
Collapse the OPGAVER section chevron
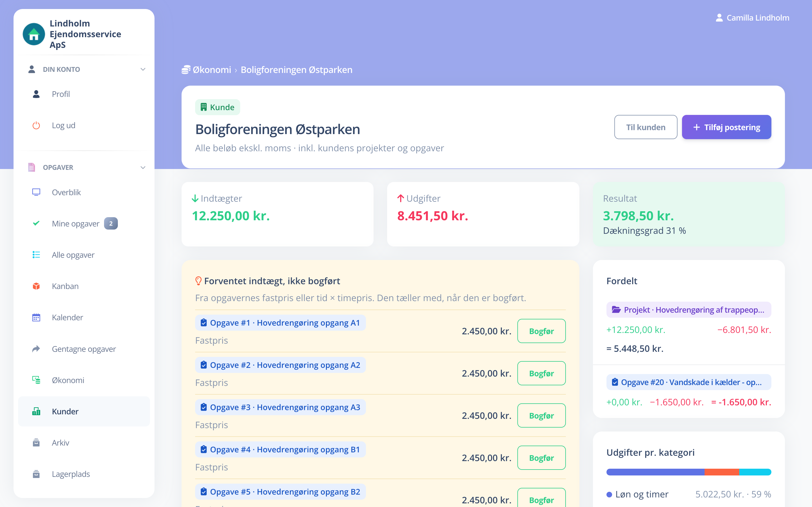point(143,167)
